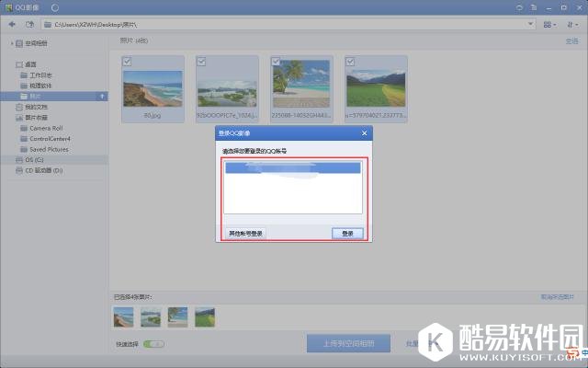Image resolution: width=588 pixels, height=368 pixels.
Task: Expand the 空间相册 tree node
Action: (12, 43)
